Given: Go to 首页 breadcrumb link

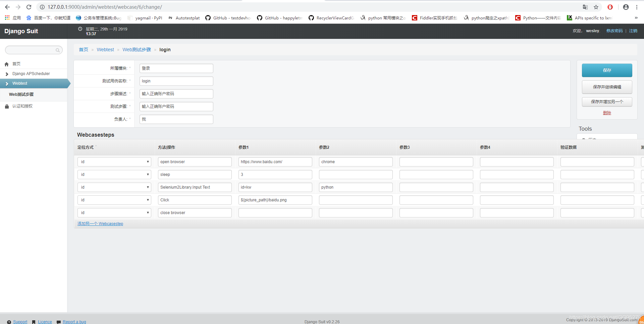Looking at the screenshot, I should coord(84,50).
